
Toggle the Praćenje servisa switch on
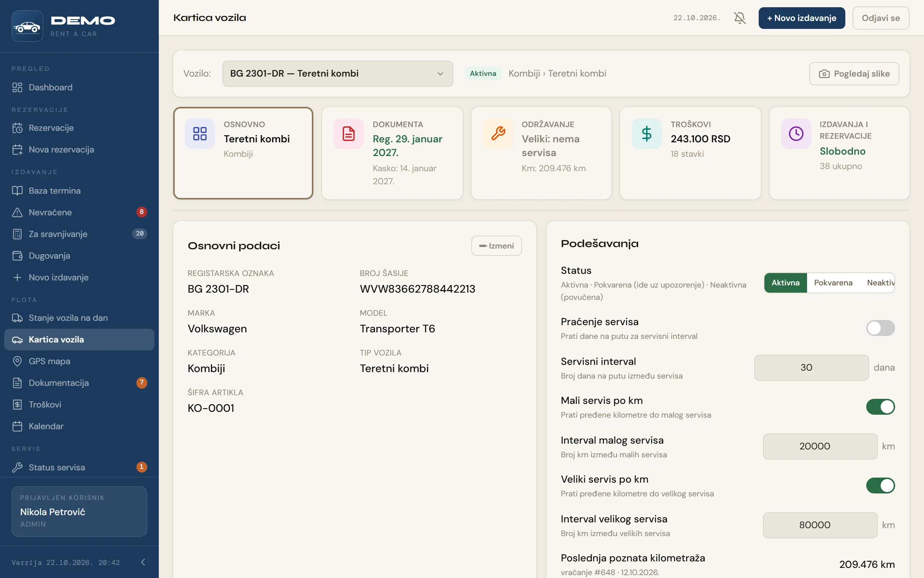[x=880, y=328]
